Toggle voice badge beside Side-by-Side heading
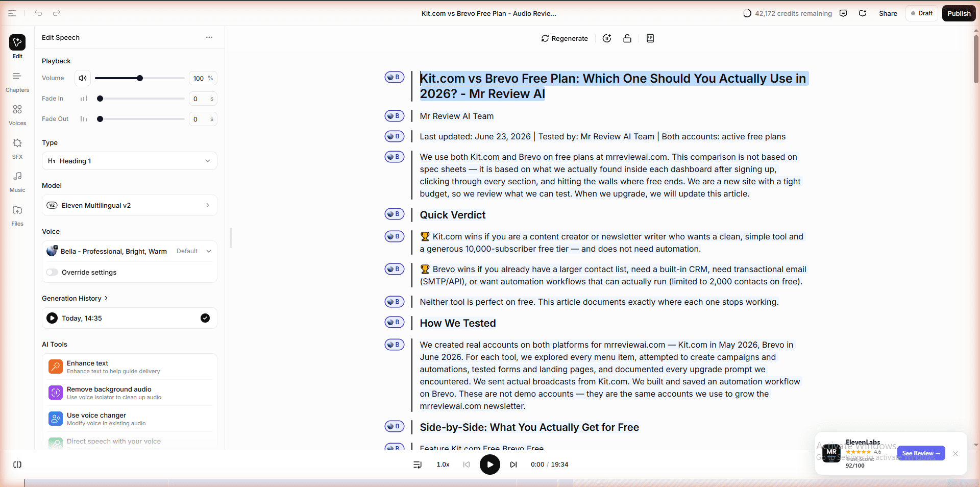 [x=395, y=426]
